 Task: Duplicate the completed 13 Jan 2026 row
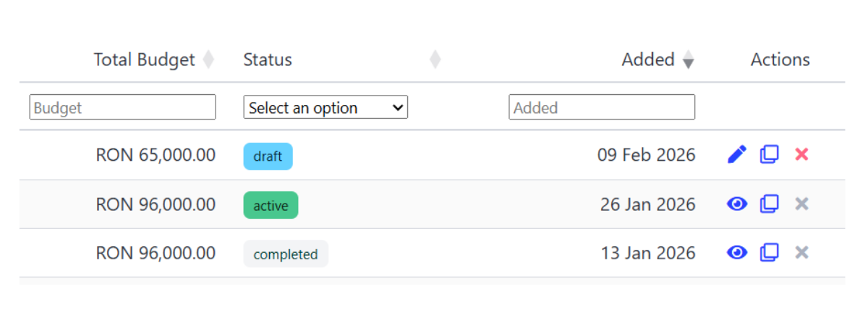coord(769,253)
